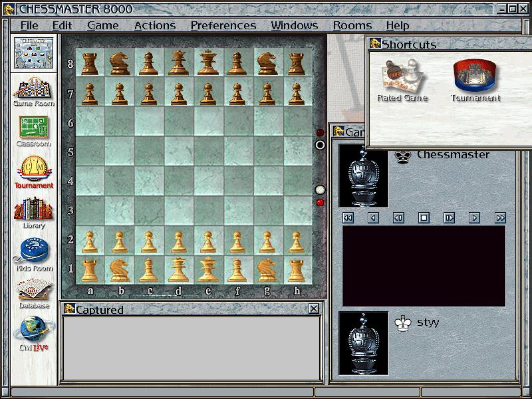
Task: Jump to game start with double-left arrow
Action: tap(348, 217)
